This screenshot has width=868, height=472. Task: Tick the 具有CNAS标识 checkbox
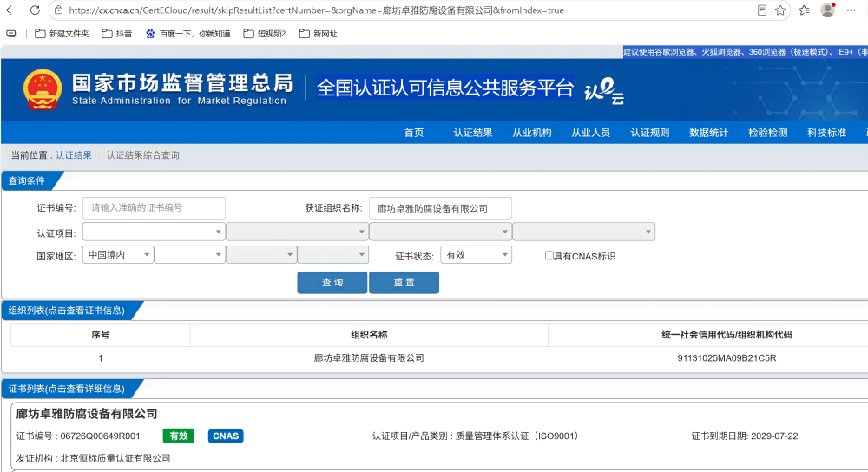click(549, 256)
